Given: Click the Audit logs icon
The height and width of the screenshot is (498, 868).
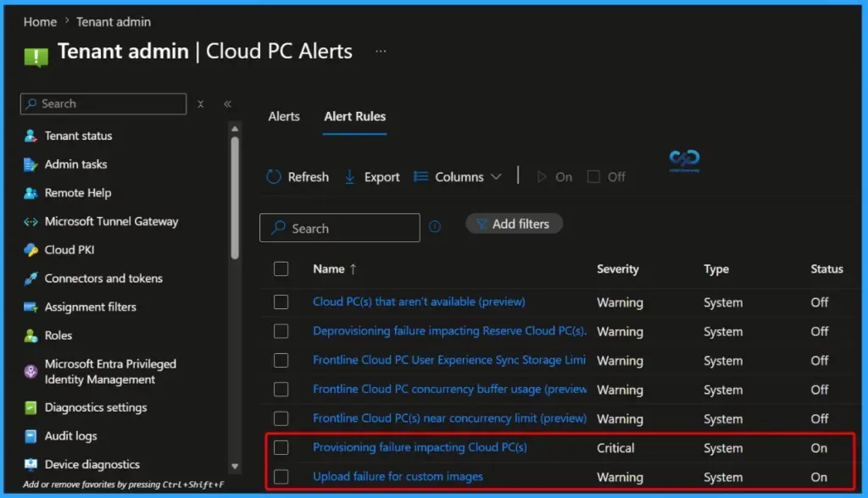Looking at the screenshot, I should tap(31, 436).
